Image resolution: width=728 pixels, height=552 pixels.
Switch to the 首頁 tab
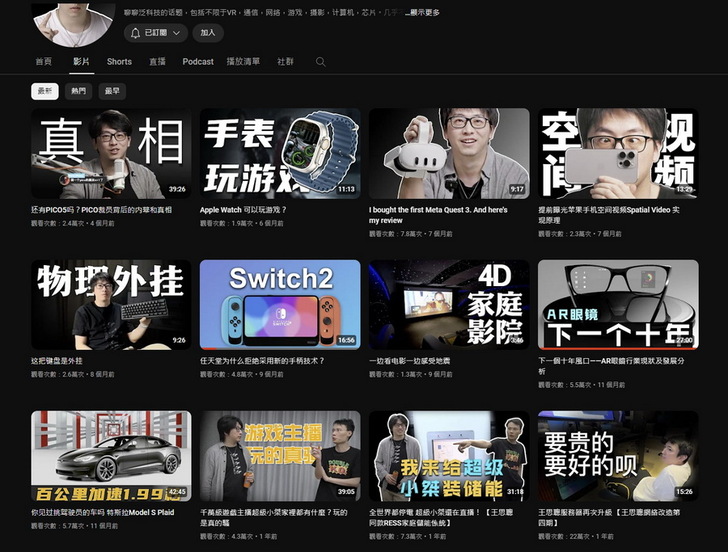pyautogui.click(x=44, y=62)
